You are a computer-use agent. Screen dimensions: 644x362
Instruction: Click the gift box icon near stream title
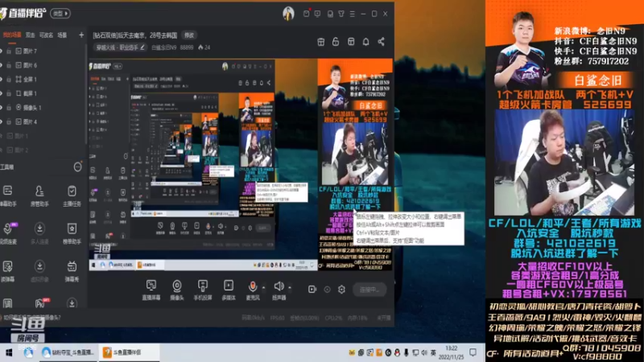click(320, 42)
